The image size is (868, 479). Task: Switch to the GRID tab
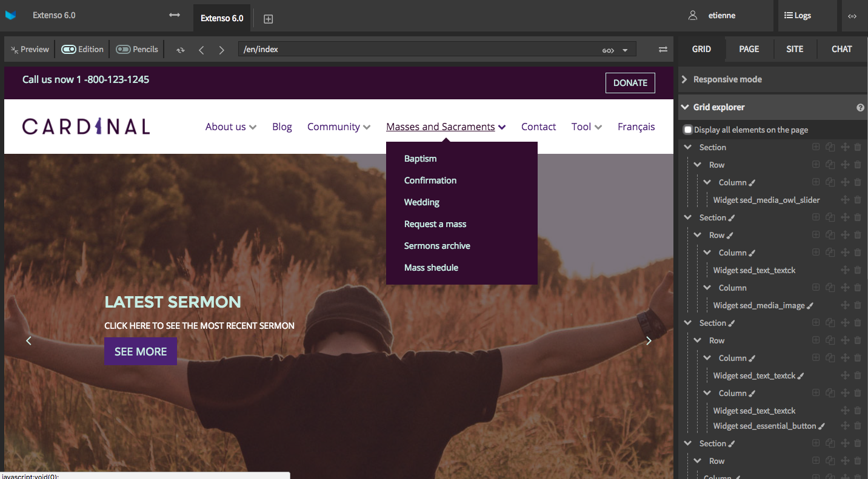click(x=701, y=49)
